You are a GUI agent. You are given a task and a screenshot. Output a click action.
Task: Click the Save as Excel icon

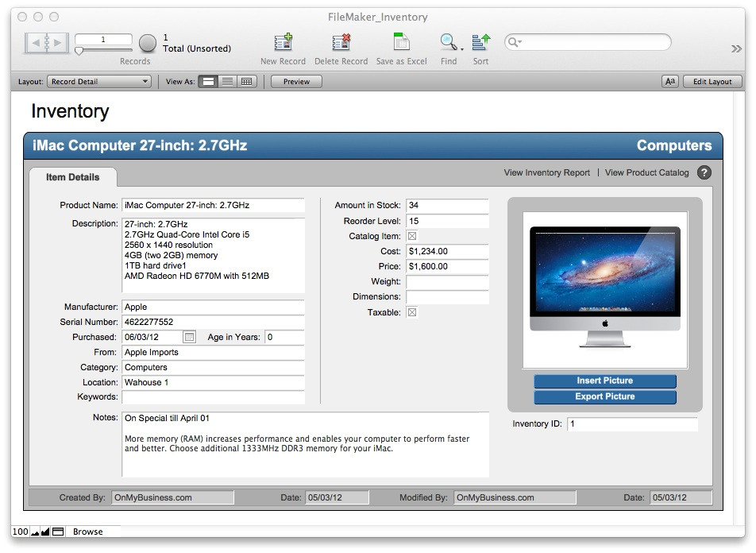coord(402,42)
